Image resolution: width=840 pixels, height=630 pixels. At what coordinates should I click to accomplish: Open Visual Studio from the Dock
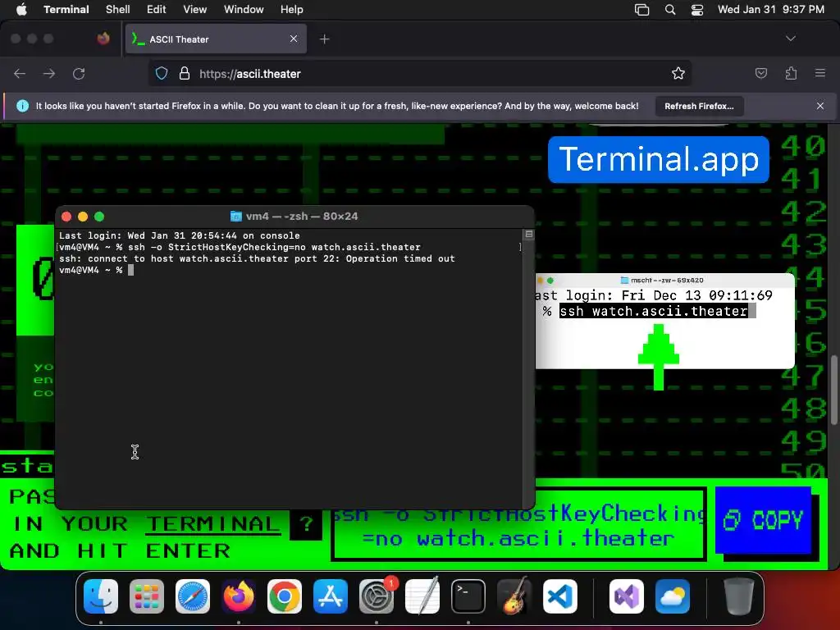[626, 596]
